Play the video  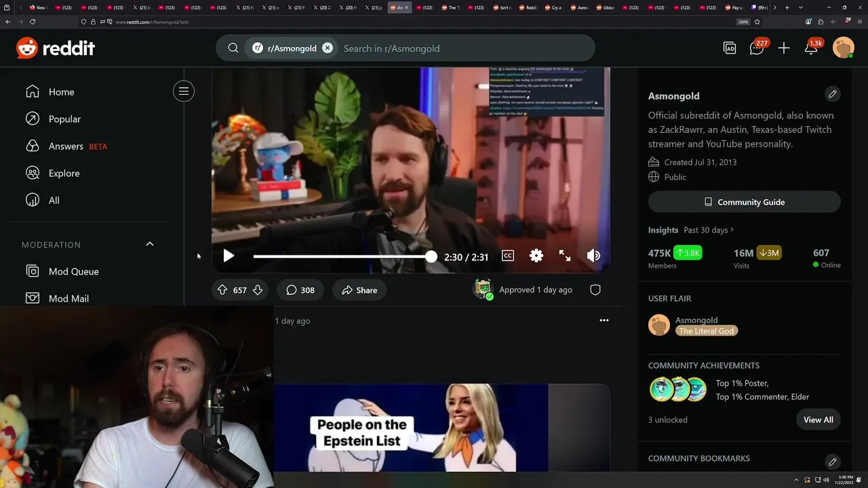coord(229,256)
